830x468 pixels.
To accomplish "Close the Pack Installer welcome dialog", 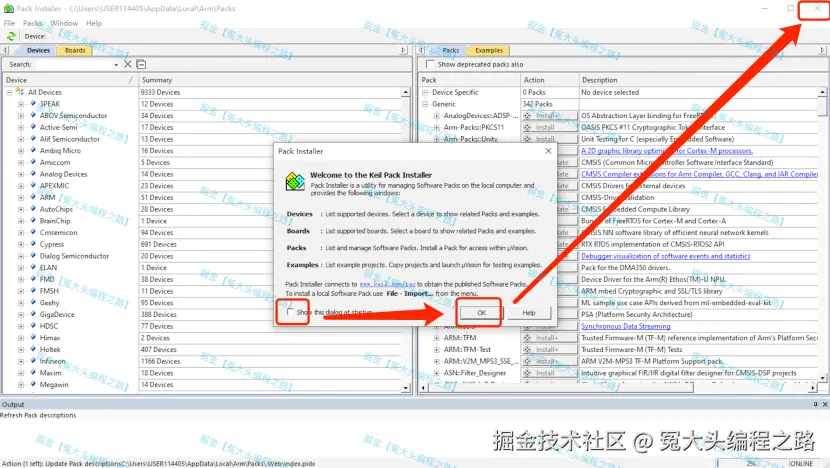I will 548,151.
